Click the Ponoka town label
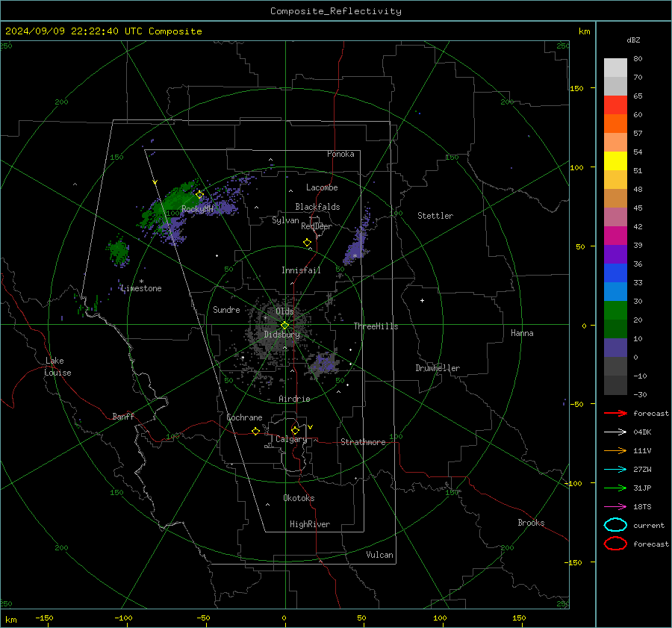 pyautogui.click(x=340, y=154)
